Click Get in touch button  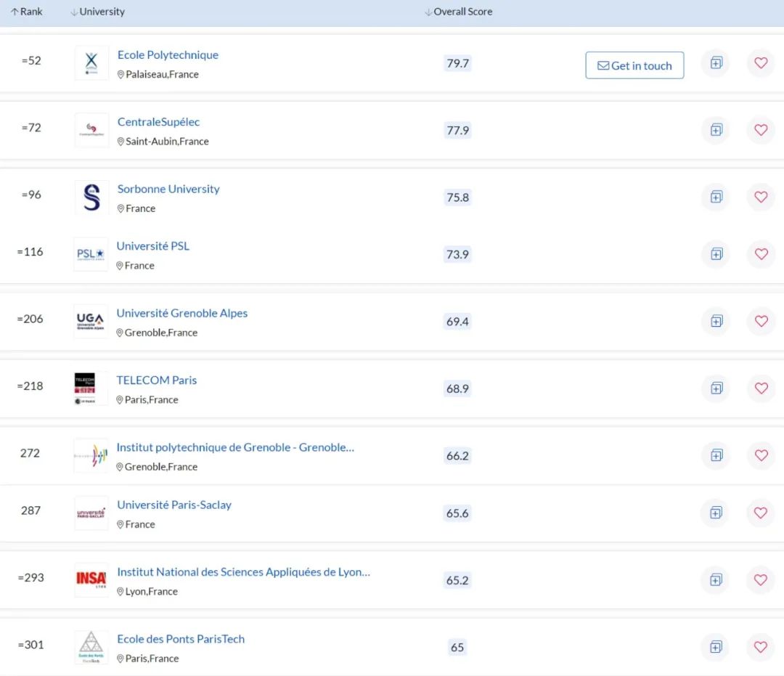click(634, 65)
